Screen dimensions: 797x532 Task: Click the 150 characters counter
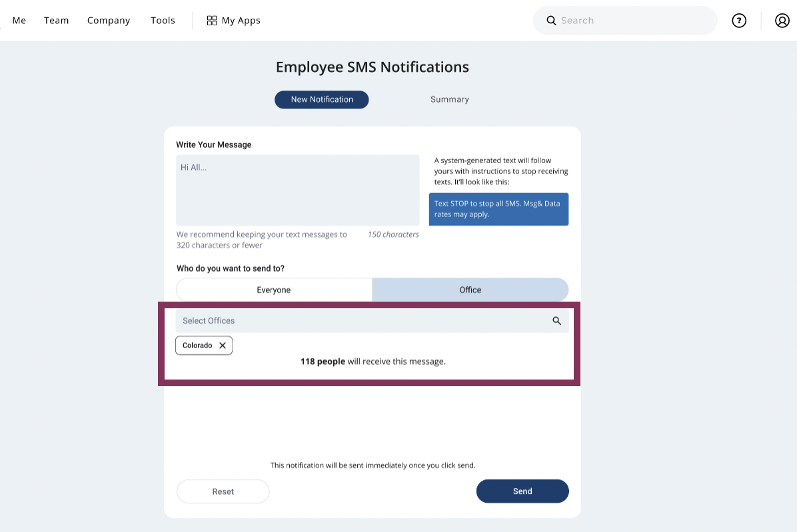(393, 234)
